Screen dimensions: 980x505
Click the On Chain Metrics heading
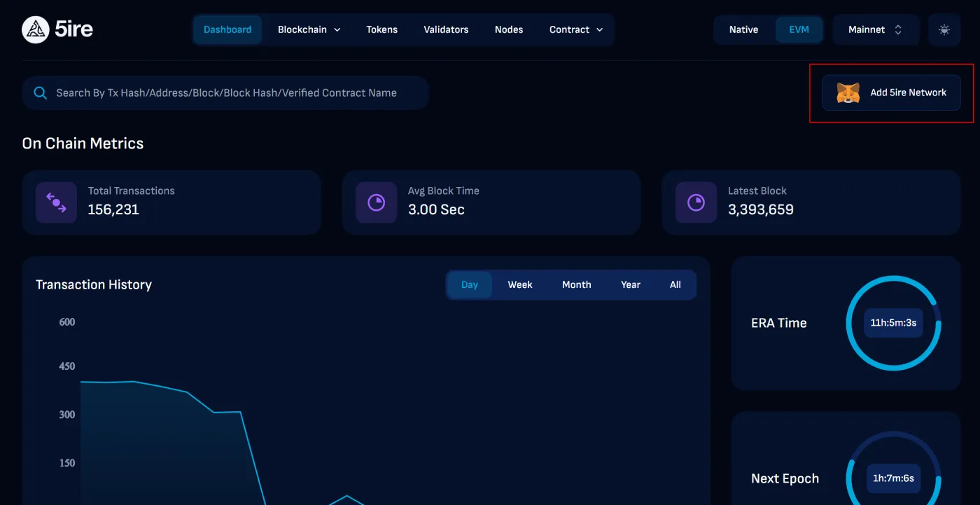click(x=83, y=144)
